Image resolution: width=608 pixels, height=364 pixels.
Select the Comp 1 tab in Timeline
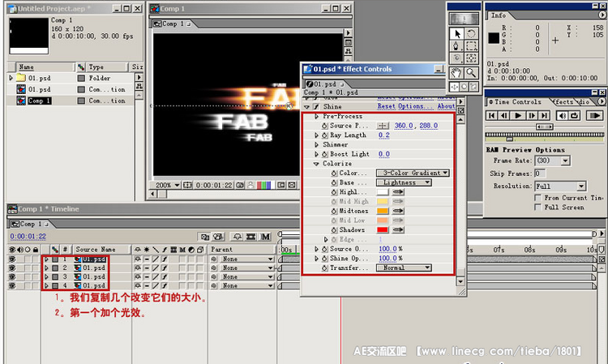click(30, 224)
